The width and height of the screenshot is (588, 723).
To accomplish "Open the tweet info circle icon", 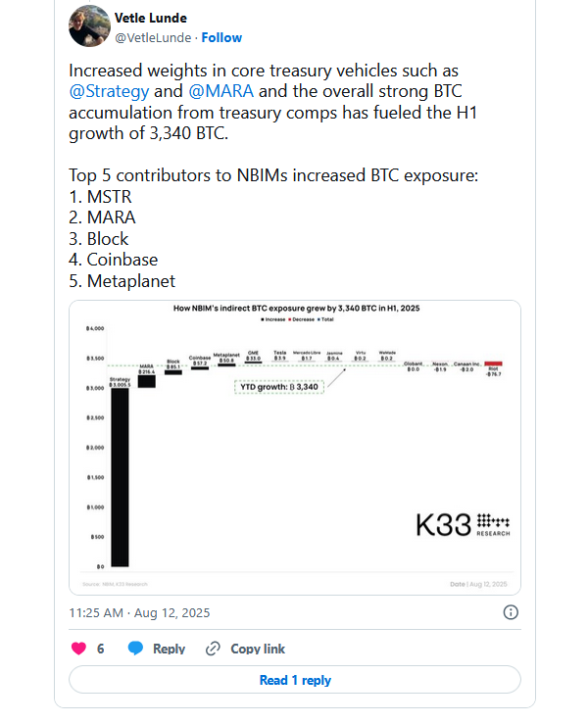I will (511, 612).
